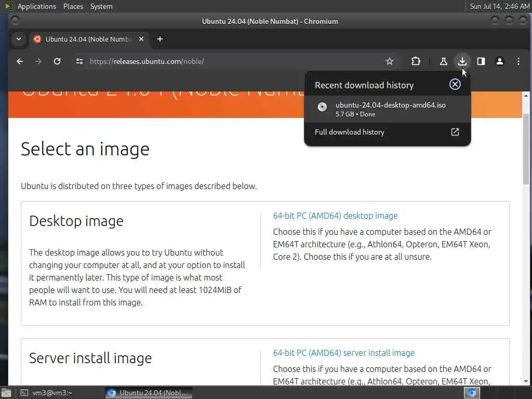Close the Recent download history popup
Screen dimensions: 532x399
click(x=455, y=84)
